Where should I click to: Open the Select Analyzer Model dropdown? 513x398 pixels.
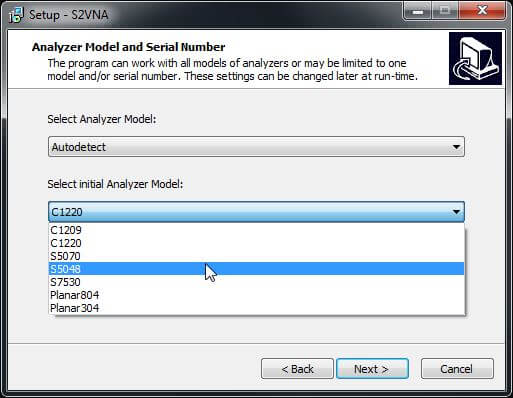(256, 147)
